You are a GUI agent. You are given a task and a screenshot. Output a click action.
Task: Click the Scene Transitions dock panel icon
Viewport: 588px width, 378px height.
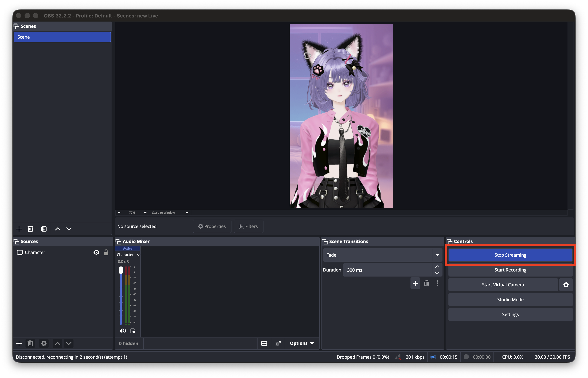coord(325,242)
